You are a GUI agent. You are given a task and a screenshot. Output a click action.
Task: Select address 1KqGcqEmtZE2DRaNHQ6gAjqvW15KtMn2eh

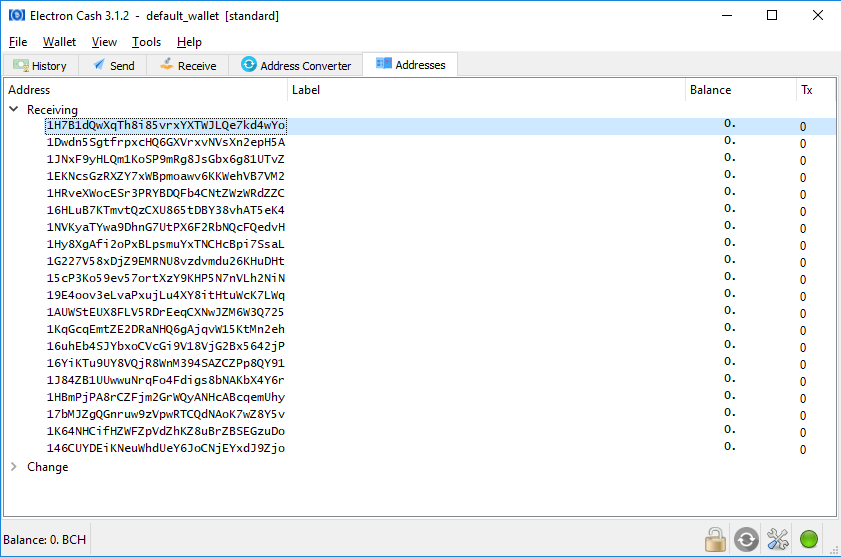tap(166, 329)
